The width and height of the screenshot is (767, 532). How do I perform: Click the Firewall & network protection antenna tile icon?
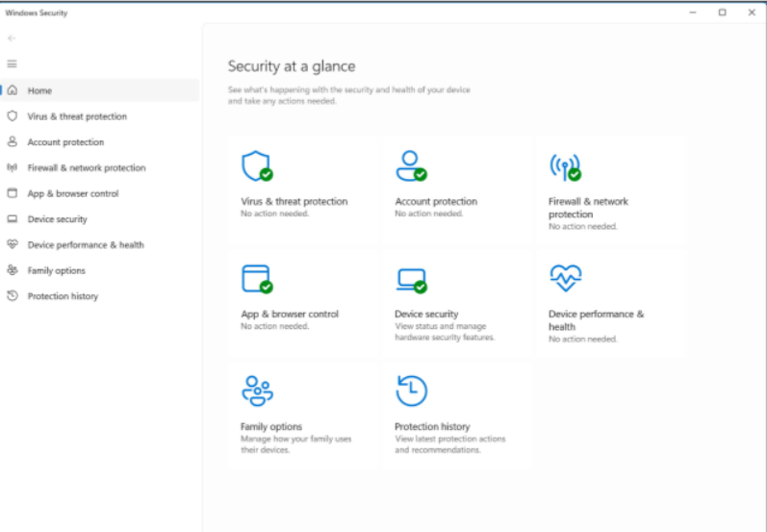(x=564, y=166)
